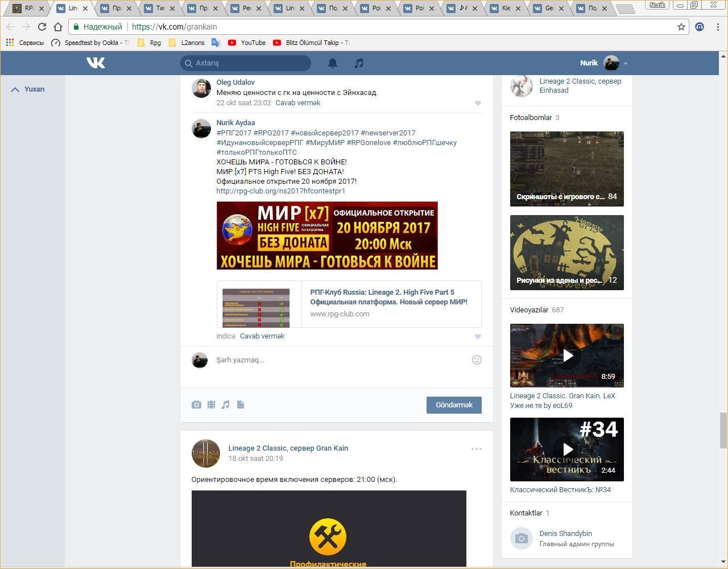Open rpg-club.org contest link
This screenshot has width=728, height=569.
(280, 191)
